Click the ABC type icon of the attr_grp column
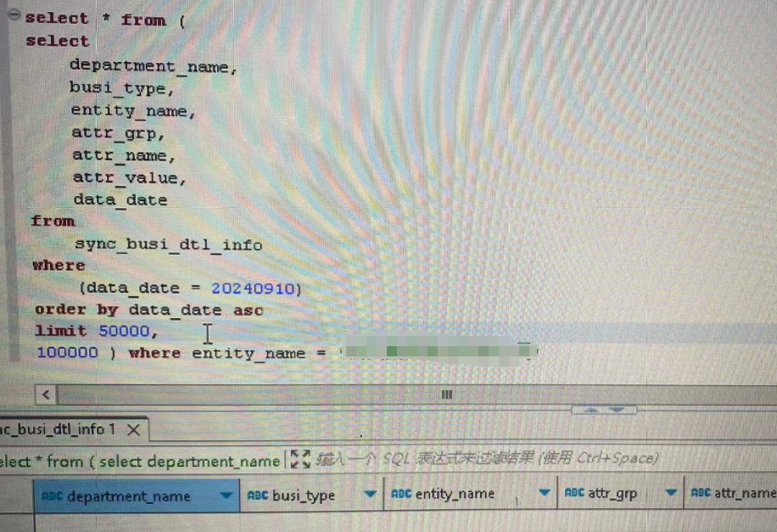777x532 pixels. (575, 493)
